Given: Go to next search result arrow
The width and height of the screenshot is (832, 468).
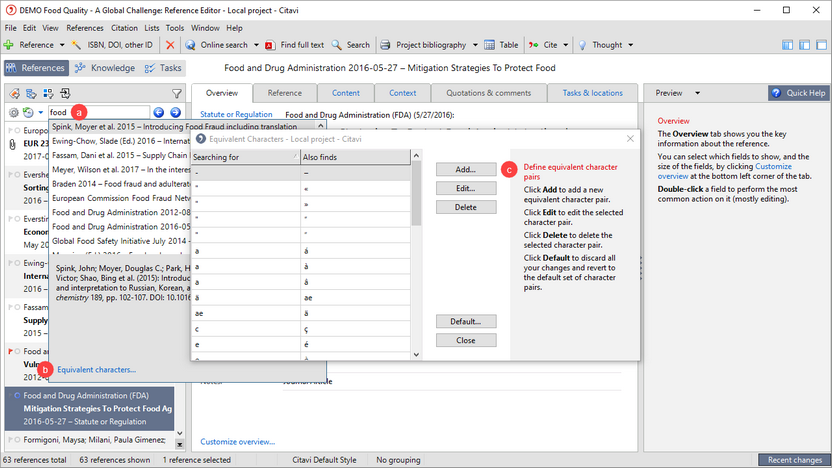Looking at the screenshot, I should coord(176,112).
